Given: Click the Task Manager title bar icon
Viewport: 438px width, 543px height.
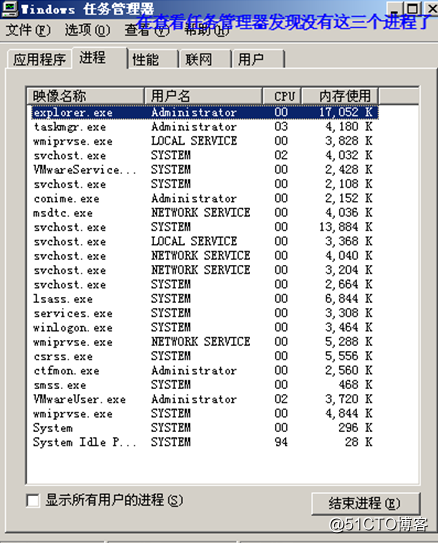Looking at the screenshot, I should 9,9.
